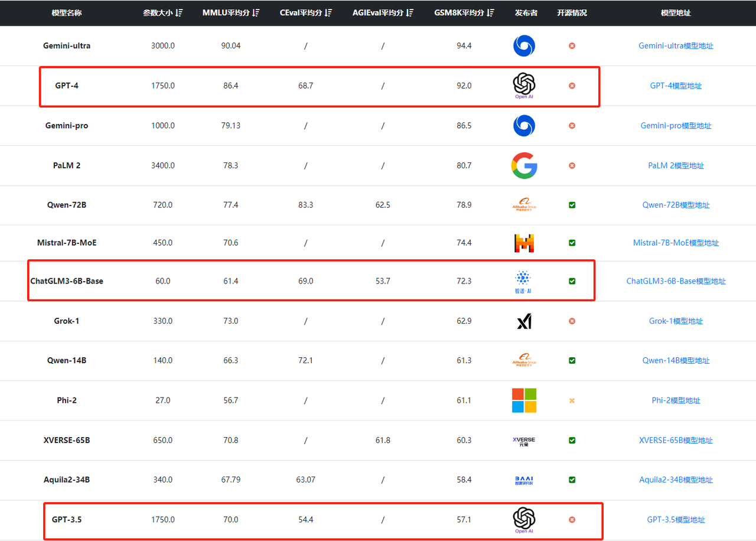The image size is (756, 541).
Task: Click the Microsoft logo in the Phi-2 row
Action: [x=524, y=400]
